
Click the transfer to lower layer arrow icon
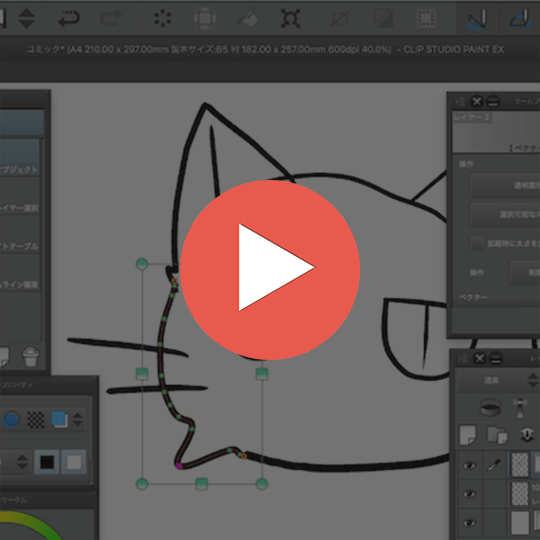(527, 435)
